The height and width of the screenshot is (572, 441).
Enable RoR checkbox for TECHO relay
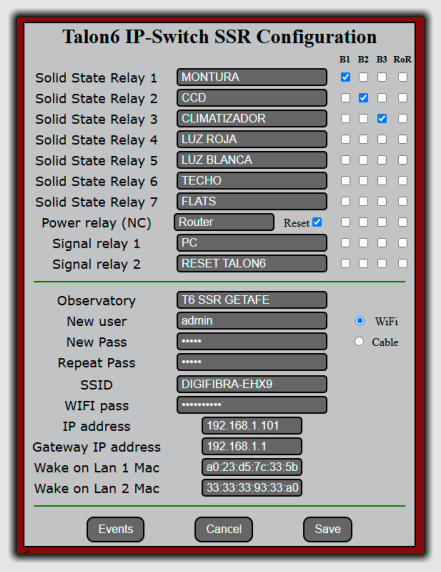click(403, 181)
